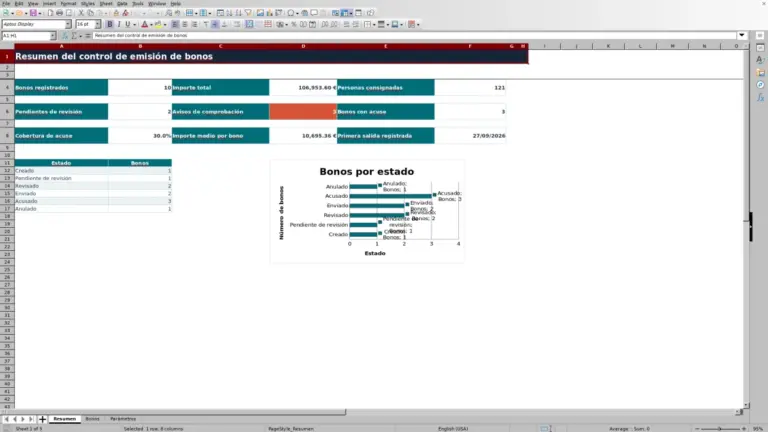This screenshot has width=768, height=432.
Task: Switch to the Parámetros sheet tab
Action: click(123, 419)
